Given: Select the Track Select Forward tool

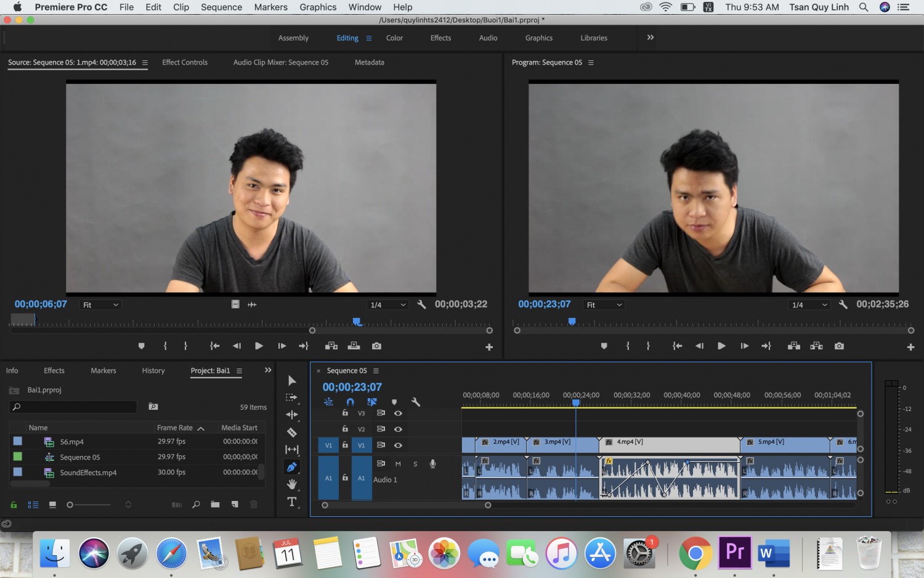Looking at the screenshot, I should [292, 397].
